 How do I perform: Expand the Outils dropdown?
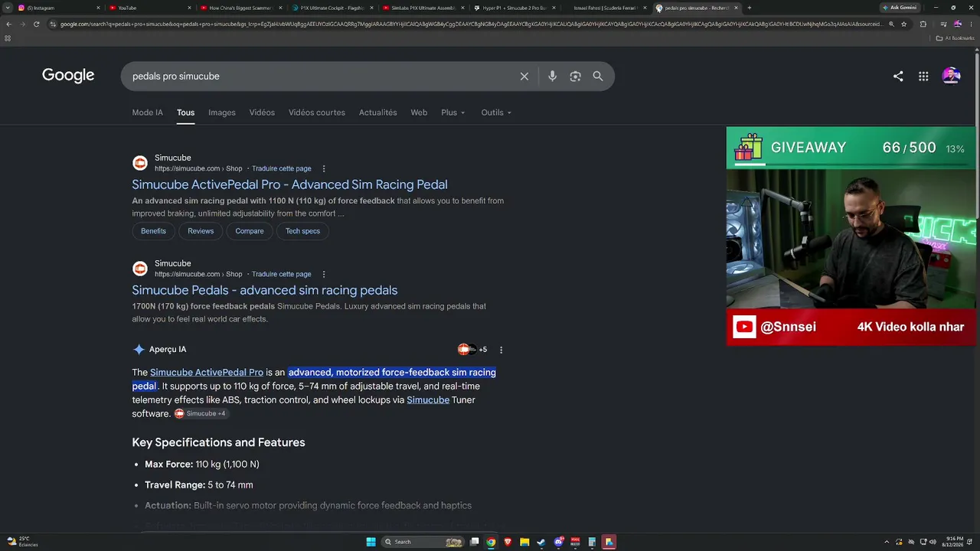coord(496,112)
